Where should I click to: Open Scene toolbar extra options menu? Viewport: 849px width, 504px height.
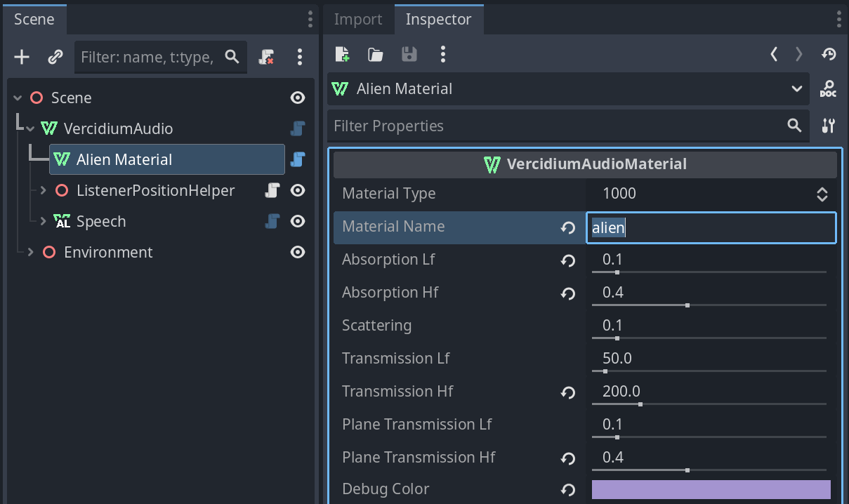[x=300, y=57]
